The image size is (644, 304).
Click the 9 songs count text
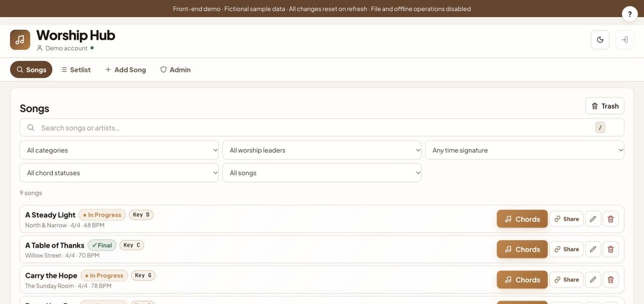tap(31, 193)
